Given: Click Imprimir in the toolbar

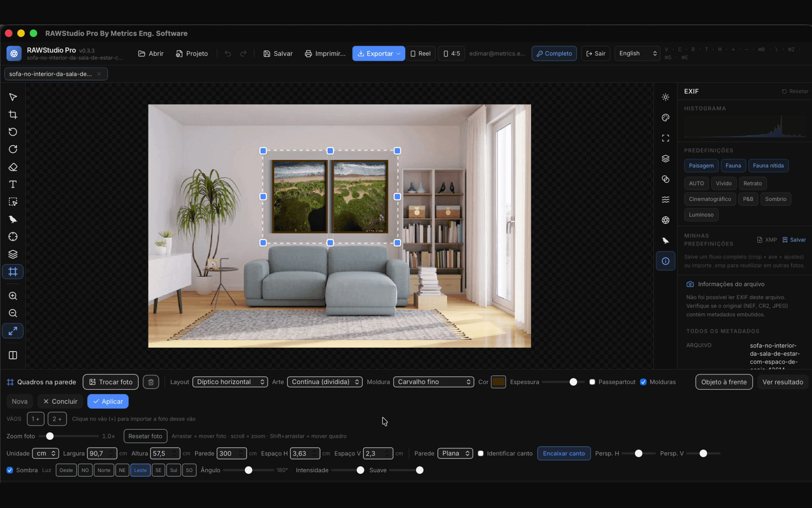Looking at the screenshot, I should tap(325, 53).
